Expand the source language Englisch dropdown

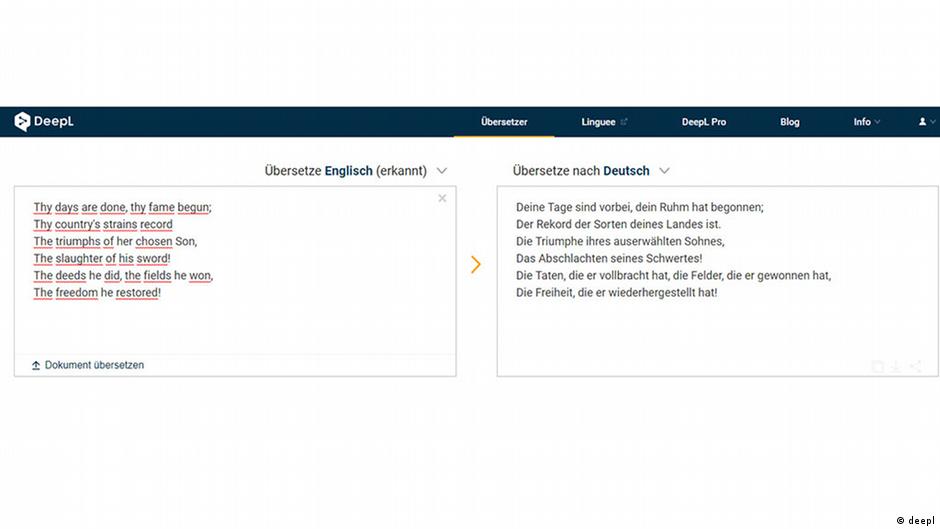(442, 171)
